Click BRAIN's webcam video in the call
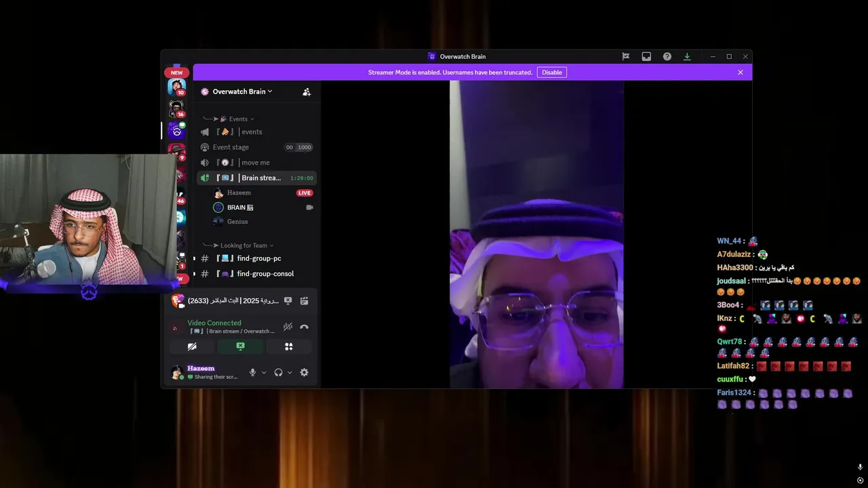Screen dimensions: 868x488 pos(536,235)
